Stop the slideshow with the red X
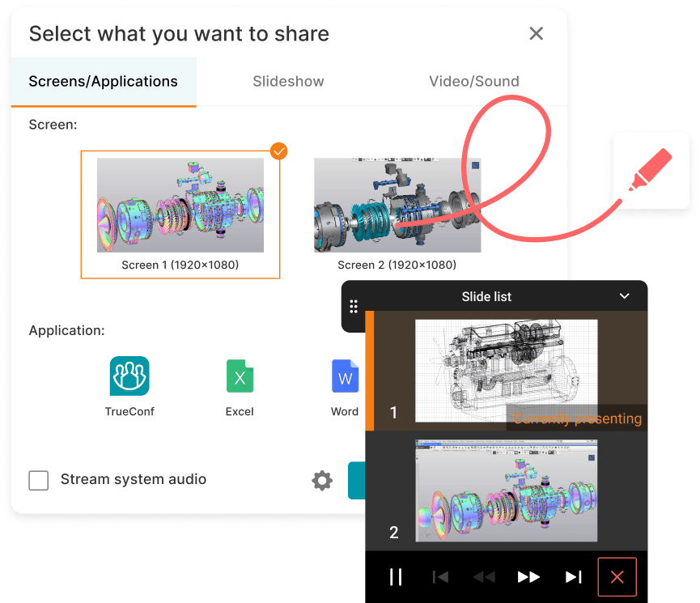Screen dimensions: 700x603 point(617,576)
